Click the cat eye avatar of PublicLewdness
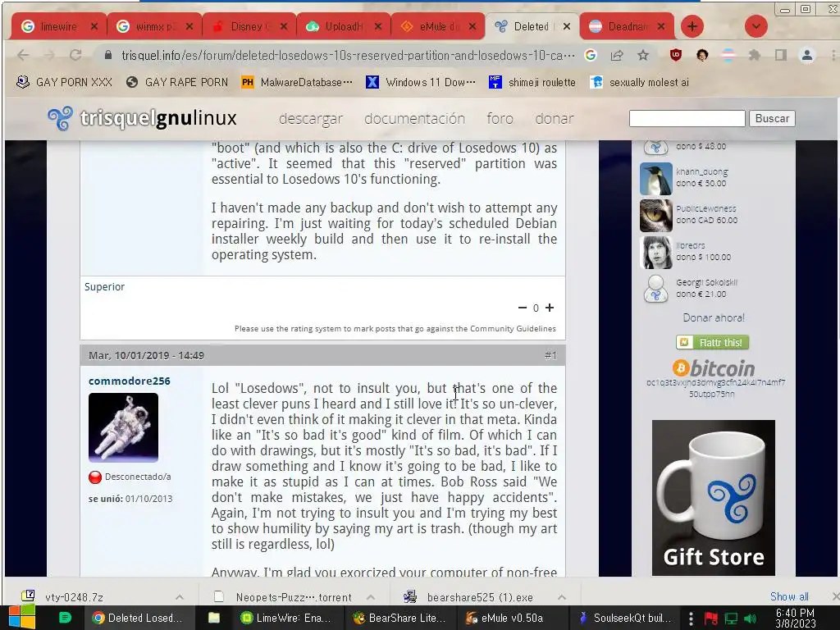The image size is (840, 630). 655,216
